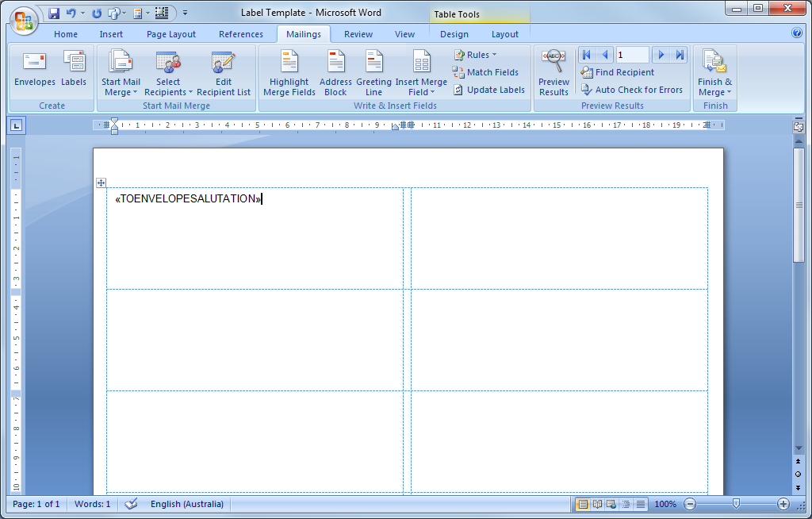Image resolution: width=812 pixels, height=519 pixels.
Task: Click Next Page browse button
Action: point(799,488)
